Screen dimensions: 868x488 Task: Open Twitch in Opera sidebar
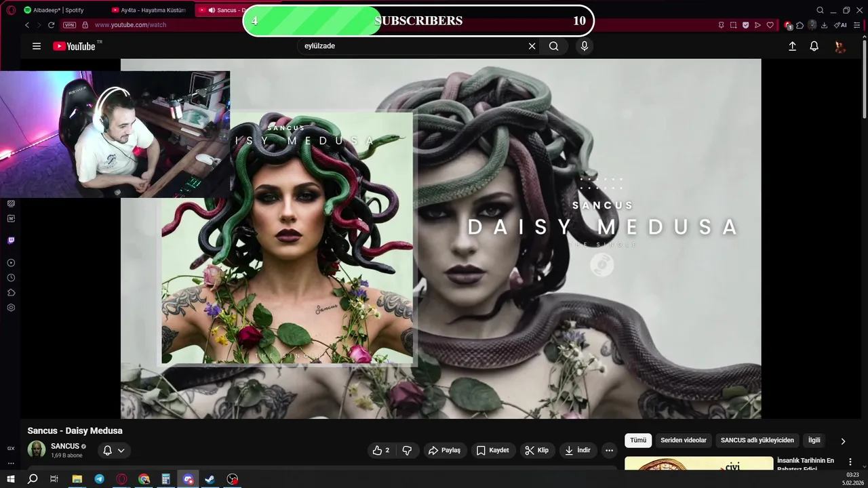point(11,241)
